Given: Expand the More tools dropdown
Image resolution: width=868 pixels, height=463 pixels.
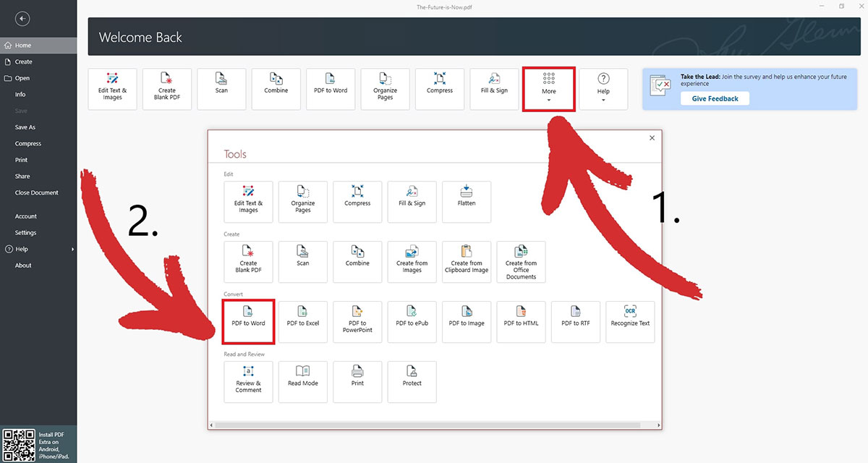Looking at the screenshot, I should click(549, 89).
